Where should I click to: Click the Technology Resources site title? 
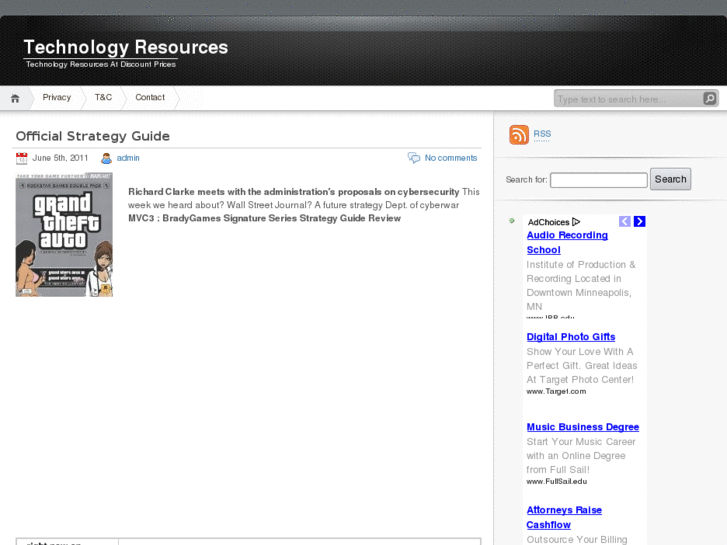(x=126, y=47)
